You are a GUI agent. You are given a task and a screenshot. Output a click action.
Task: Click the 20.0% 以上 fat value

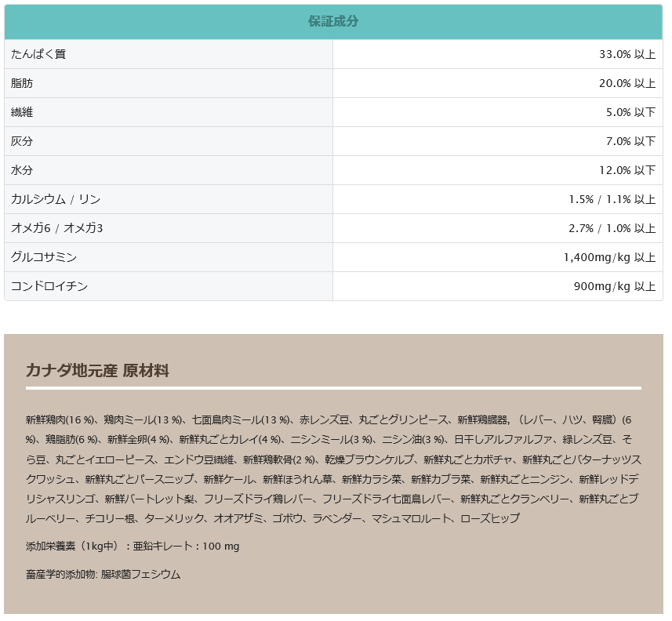(627, 83)
